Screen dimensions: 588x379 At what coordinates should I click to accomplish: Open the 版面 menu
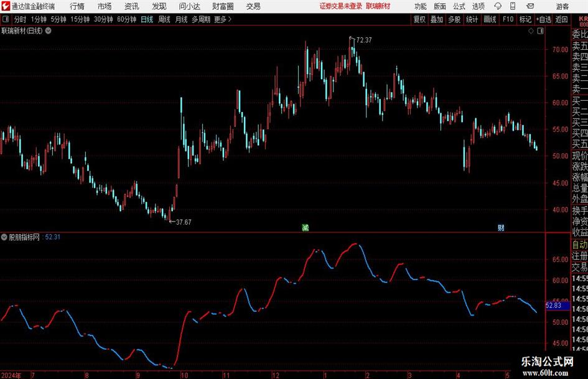coord(439,6)
